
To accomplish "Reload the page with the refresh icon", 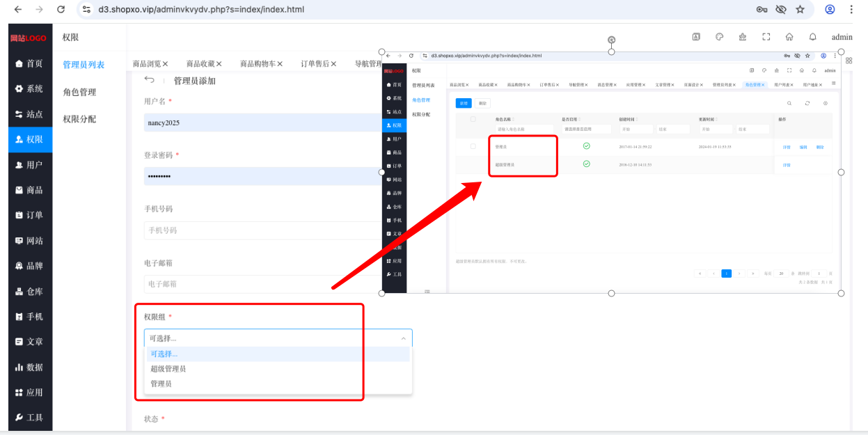I will coord(61,10).
